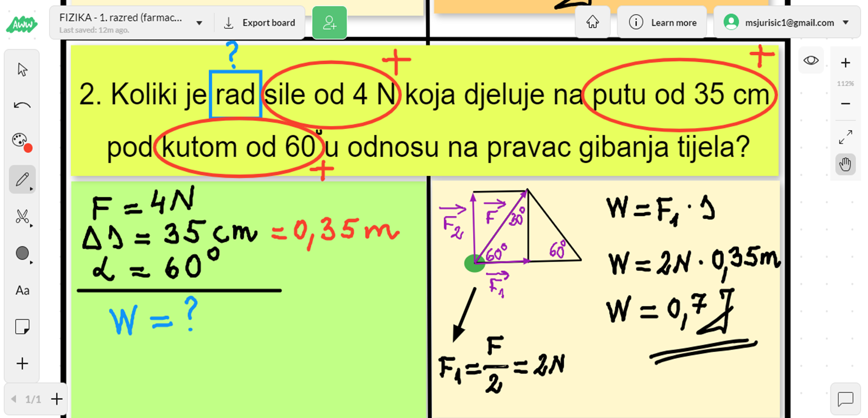Add a new page next to 1/1

[57, 399]
